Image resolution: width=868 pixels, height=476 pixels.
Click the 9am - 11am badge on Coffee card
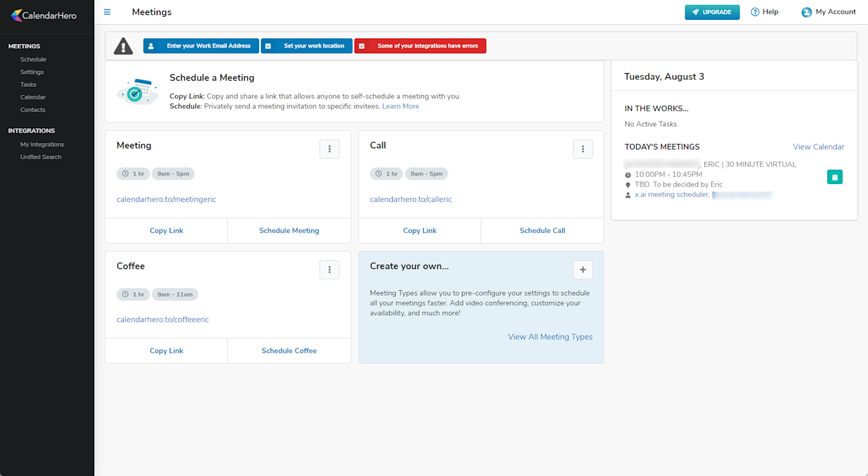[175, 294]
